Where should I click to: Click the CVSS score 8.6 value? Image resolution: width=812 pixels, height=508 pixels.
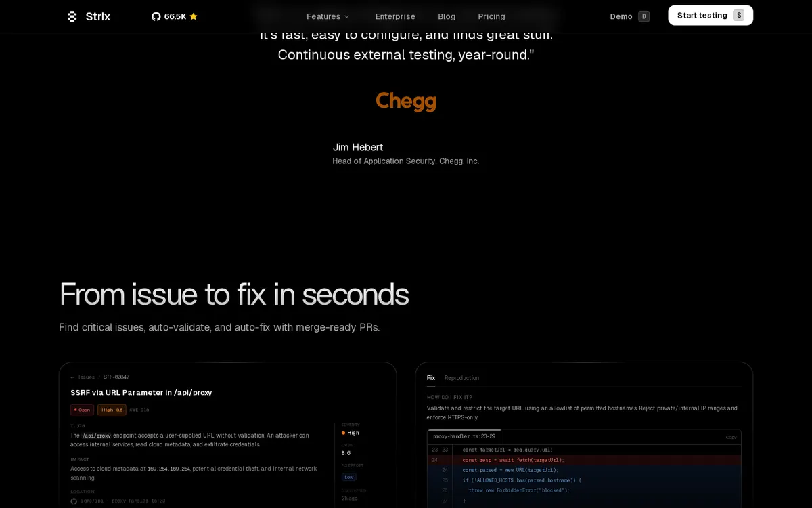[x=346, y=453]
